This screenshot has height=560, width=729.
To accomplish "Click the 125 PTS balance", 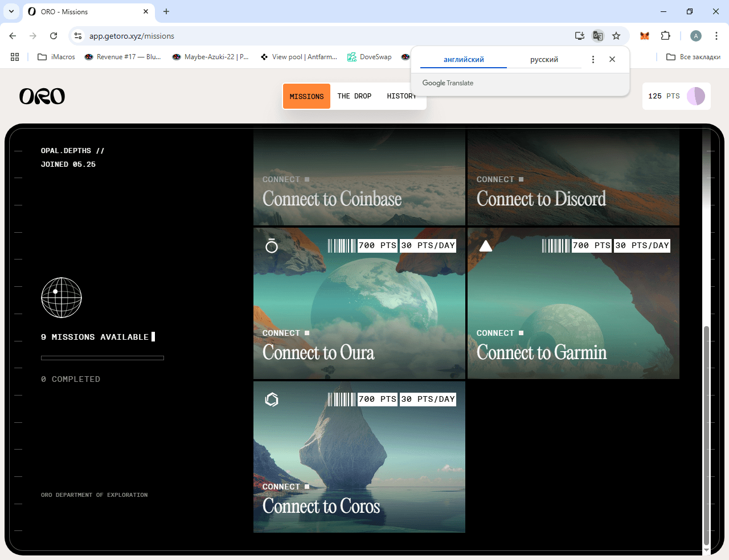I will [x=664, y=96].
